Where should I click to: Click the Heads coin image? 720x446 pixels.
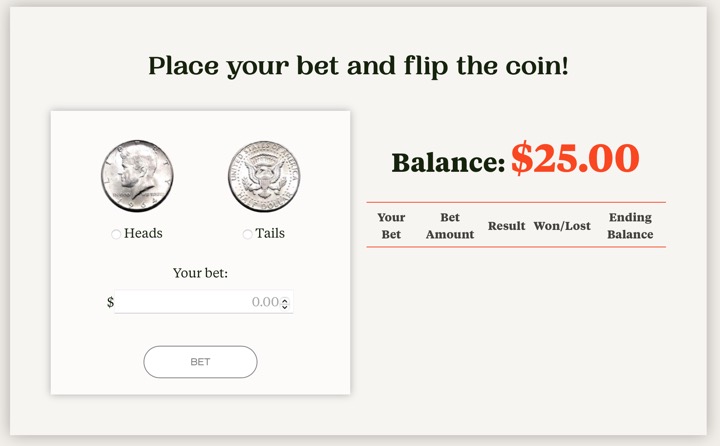pos(136,176)
